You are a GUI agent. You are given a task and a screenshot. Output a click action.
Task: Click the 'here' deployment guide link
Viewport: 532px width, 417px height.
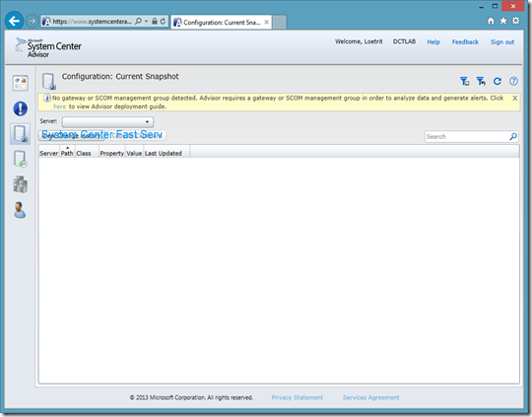pyautogui.click(x=60, y=106)
